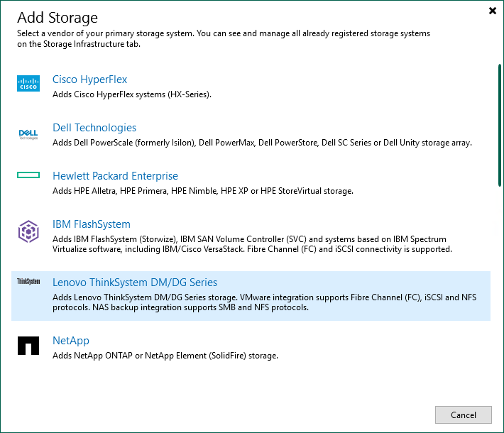Click the purple IBM FlashSystem hexagon icon
504x433 pixels.
coord(28,231)
